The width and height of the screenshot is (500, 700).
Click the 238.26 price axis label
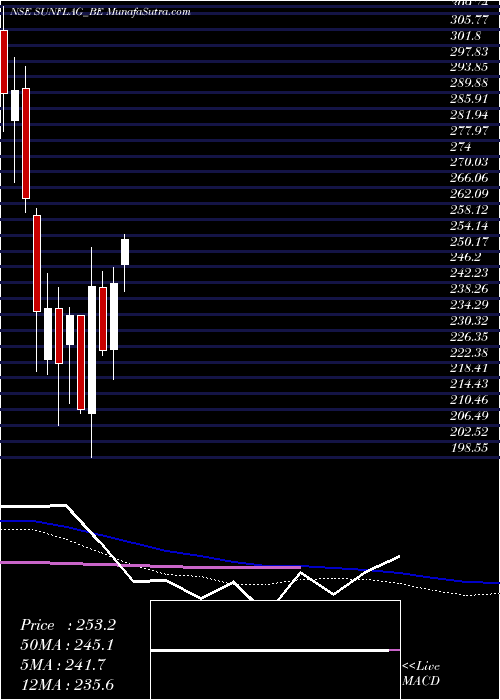[x=469, y=289]
